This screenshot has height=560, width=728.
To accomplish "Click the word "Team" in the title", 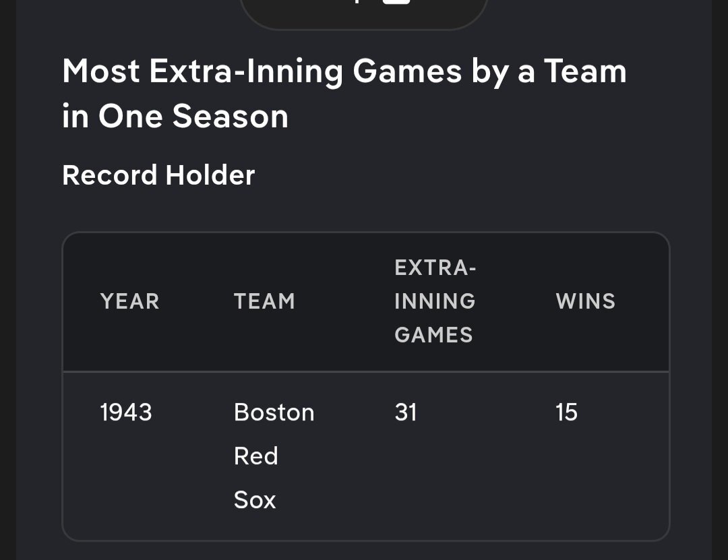I will pos(585,71).
